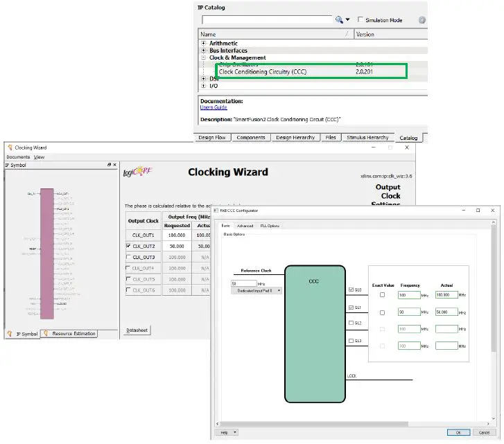The image size is (504, 444).
Task: Expand the I/O category in IP Catalog
Action: pyautogui.click(x=203, y=86)
